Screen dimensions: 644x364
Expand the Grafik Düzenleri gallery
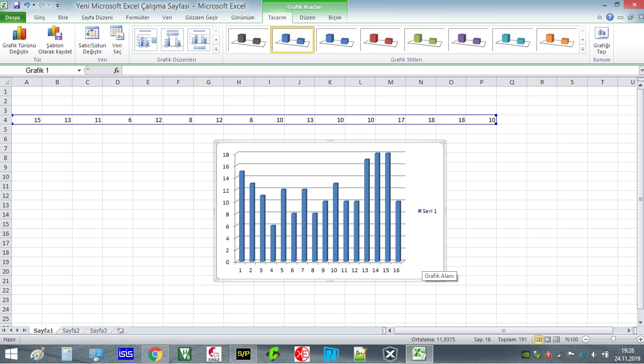pos(216,49)
